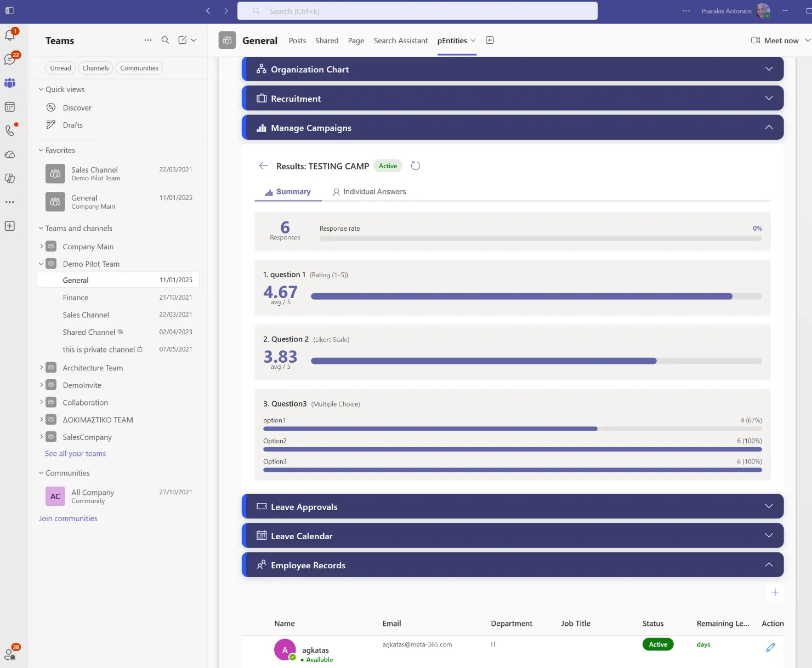Open the OneDrive cloud icon
812x668 pixels.
[10, 155]
